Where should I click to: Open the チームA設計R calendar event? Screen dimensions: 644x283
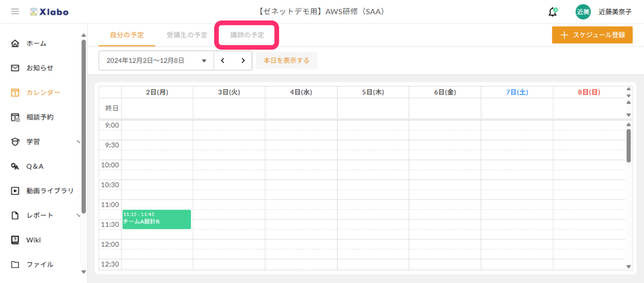(157, 219)
